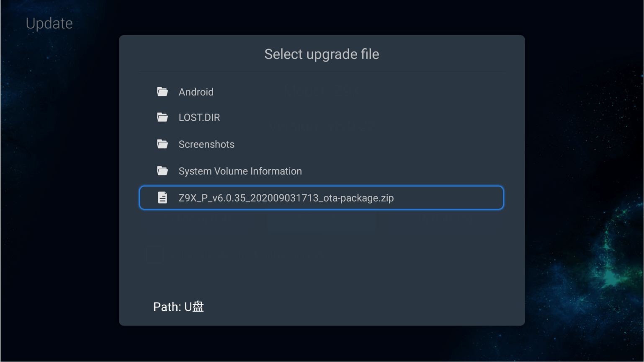Click the System Volume Information folder icon
The width and height of the screenshot is (644, 362).
pos(163,171)
